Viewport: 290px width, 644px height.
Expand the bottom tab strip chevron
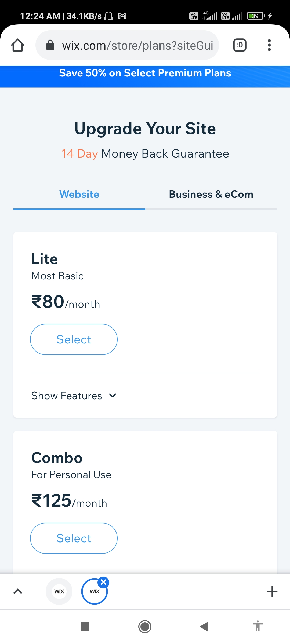(18, 591)
